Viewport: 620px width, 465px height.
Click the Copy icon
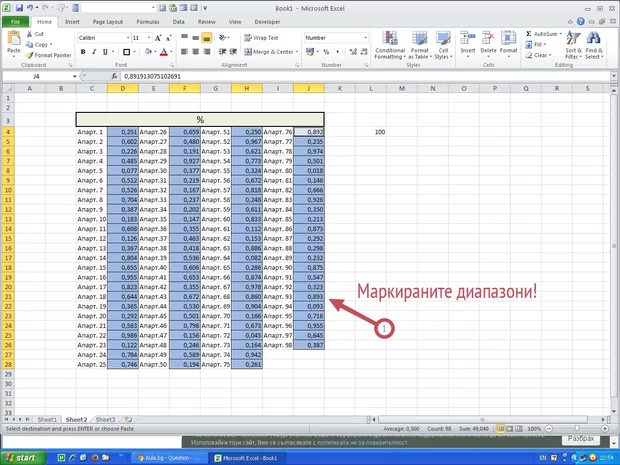tap(29, 44)
